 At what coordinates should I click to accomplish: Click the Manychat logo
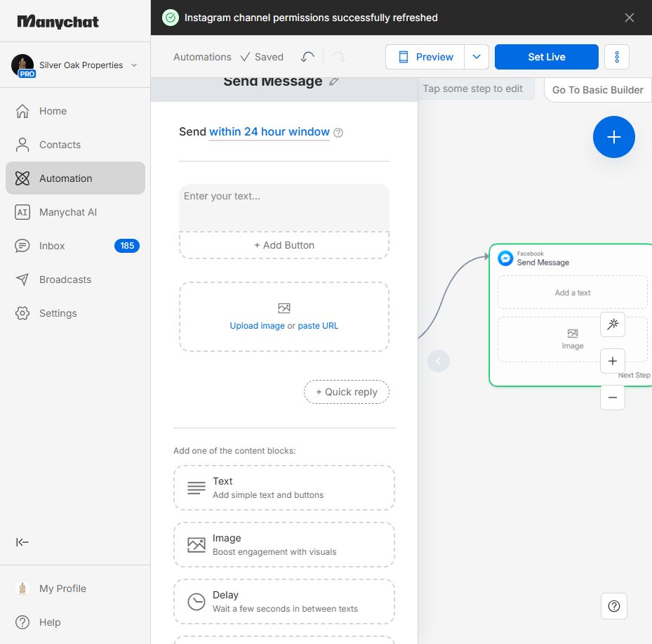58,22
